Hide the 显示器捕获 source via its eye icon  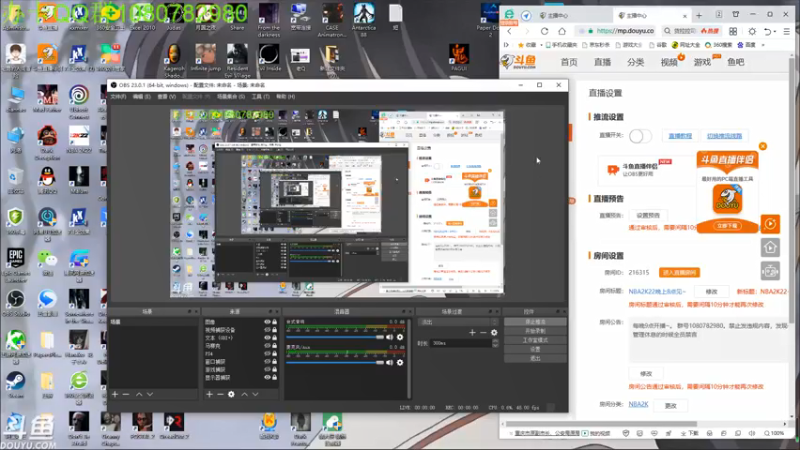click(267, 378)
